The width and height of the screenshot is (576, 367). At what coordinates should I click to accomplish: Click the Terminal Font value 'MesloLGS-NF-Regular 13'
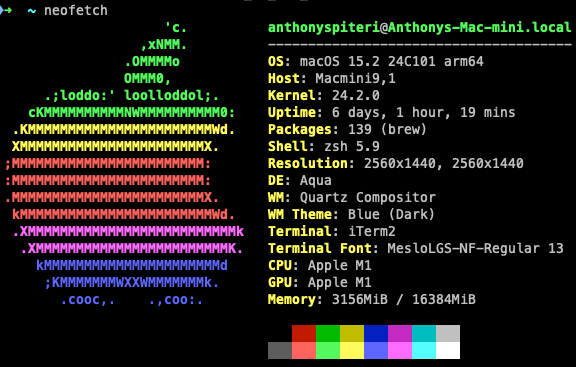click(x=475, y=248)
